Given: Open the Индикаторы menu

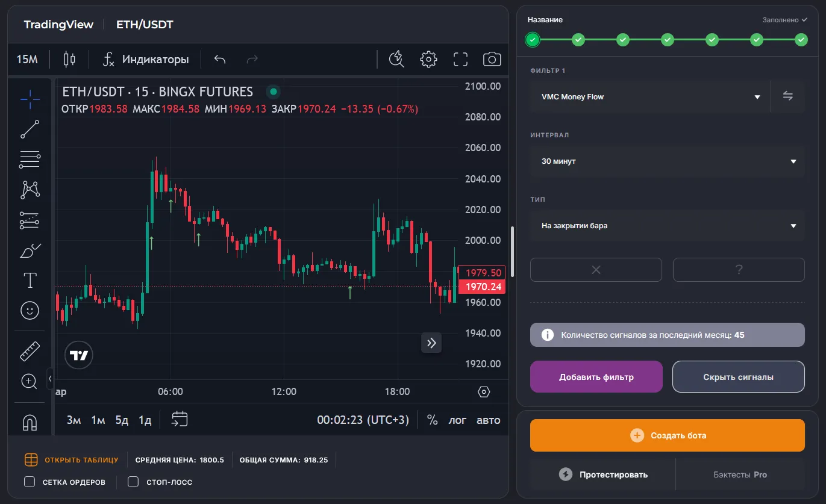Looking at the screenshot, I should pos(145,59).
